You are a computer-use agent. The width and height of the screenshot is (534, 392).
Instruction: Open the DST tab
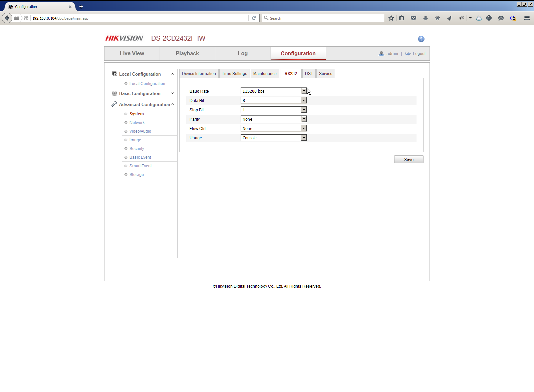click(x=309, y=74)
